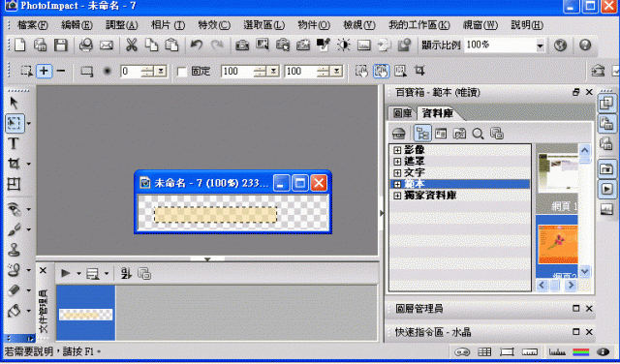Cut the selection with the scissors icon
Image resolution: width=620 pixels, height=364 pixels.
(132, 45)
